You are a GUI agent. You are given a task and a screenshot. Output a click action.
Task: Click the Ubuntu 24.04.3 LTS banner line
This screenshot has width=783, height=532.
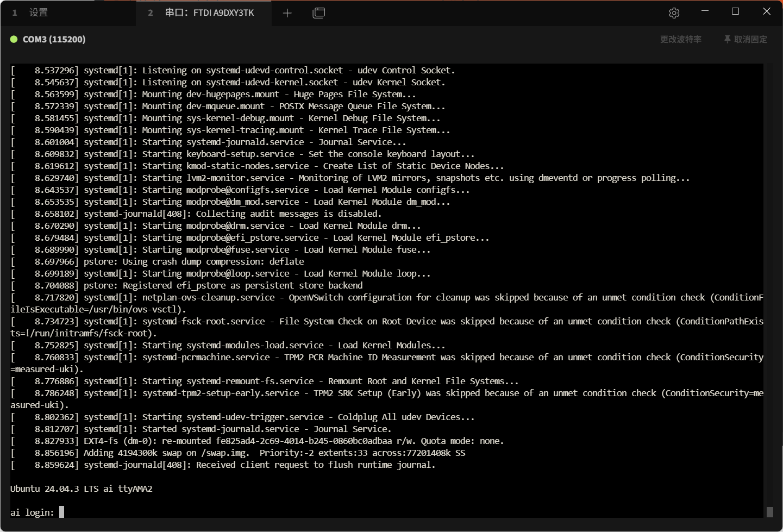82,489
